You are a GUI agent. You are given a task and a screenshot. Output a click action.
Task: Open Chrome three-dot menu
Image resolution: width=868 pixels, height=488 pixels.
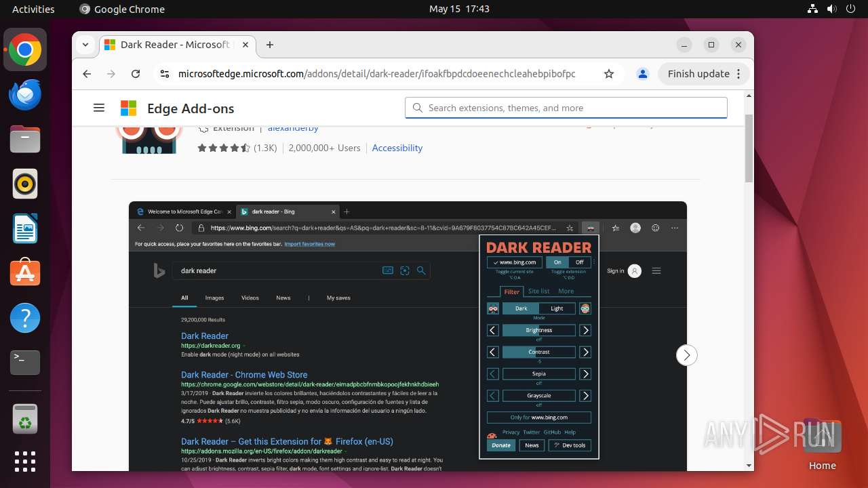(738, 74)
